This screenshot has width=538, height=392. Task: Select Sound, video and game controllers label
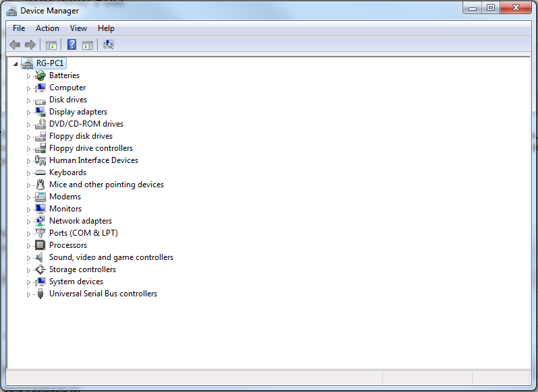point(111,257)
